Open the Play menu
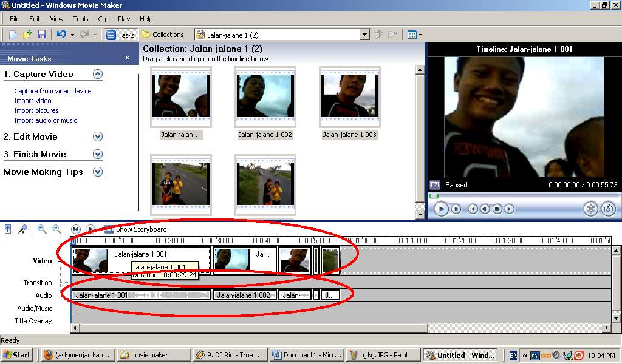Image resolution: width=622 pixels, height=364 pixels. click(124, 18)
